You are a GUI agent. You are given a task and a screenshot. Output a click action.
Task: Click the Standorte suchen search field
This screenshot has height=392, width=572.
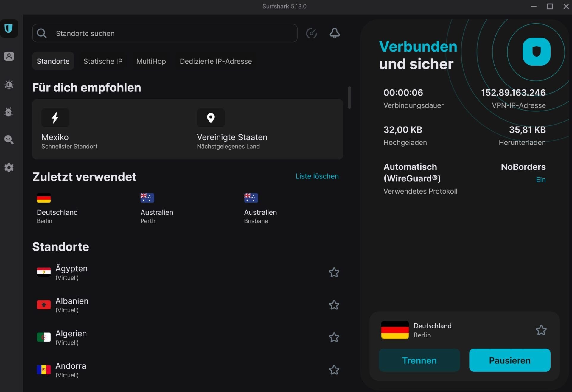click(165, 33)
